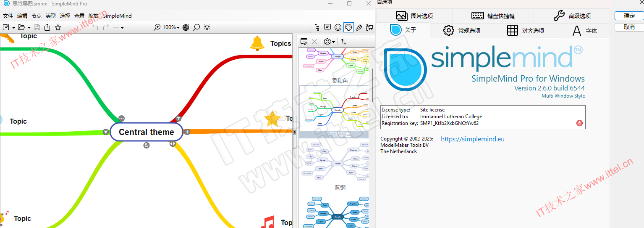
Task: Click the focus target icon
Action: click(x=186, y=27)
